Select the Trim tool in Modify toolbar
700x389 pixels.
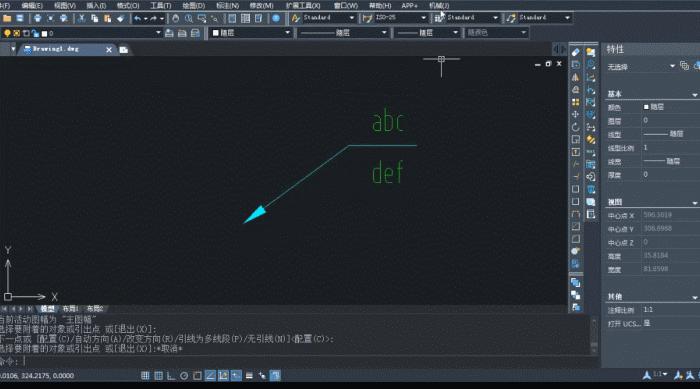pos(575,164)
